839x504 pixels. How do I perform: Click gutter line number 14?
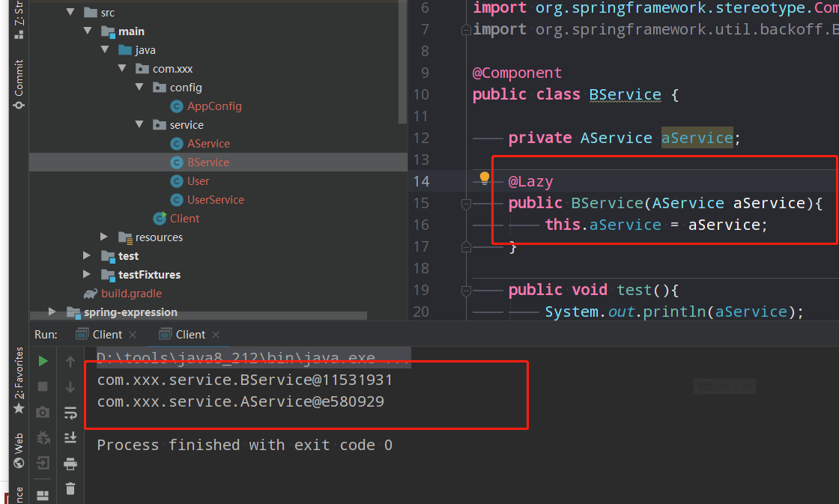tap(421, 181)
